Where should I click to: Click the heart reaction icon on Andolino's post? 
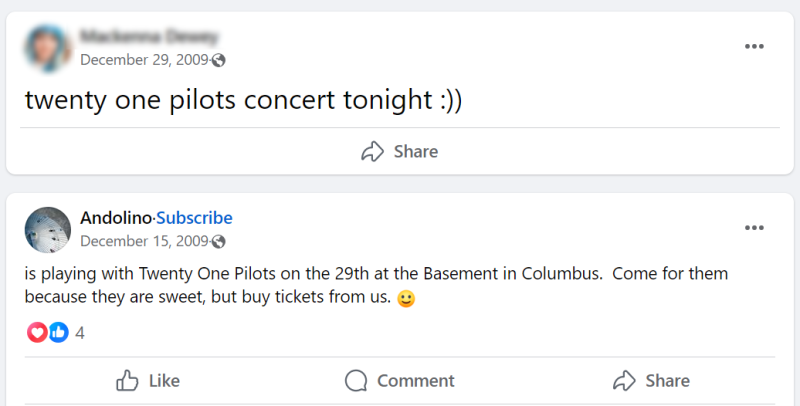(37, 333)
